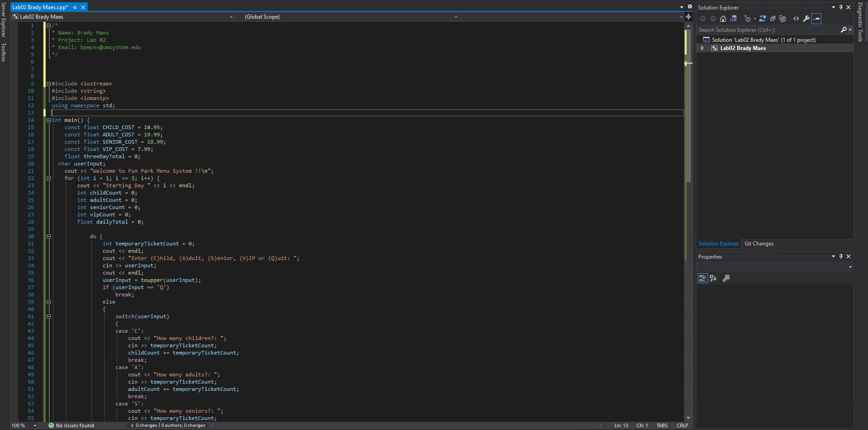The width and height of the screenshot is (868, 430).
Task: Click the TABS indentation indicator
Action: (662, 425)
